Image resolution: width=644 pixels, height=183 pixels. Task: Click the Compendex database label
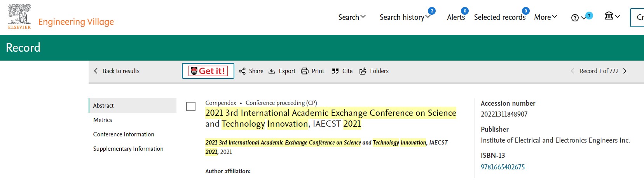[221, 103]
